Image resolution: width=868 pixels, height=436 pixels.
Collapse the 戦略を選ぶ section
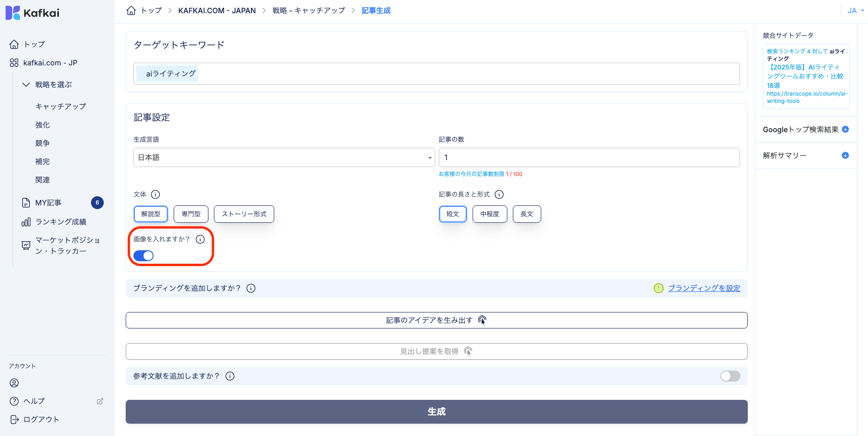click(x=26, y=84)
